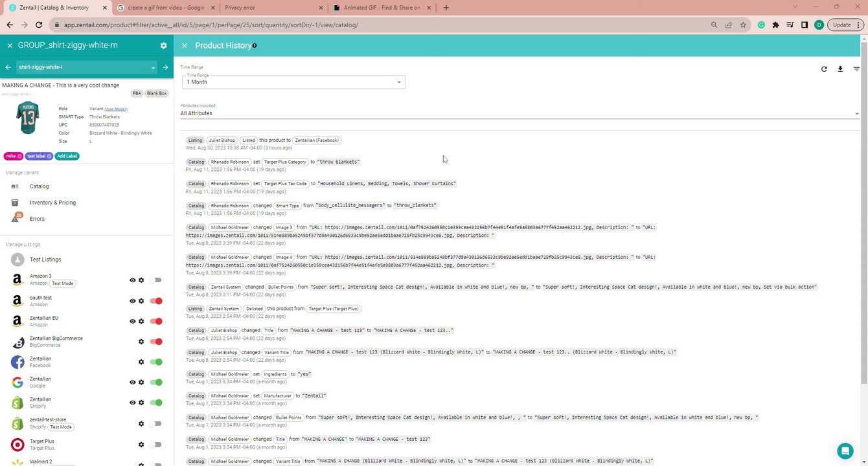Remove the mike label

click(19, 156)
